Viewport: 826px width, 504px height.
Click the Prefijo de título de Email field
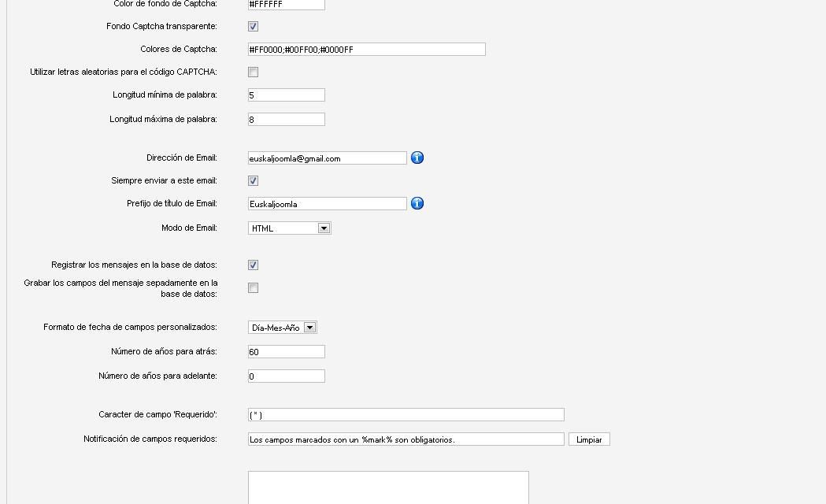click(327, 204)
